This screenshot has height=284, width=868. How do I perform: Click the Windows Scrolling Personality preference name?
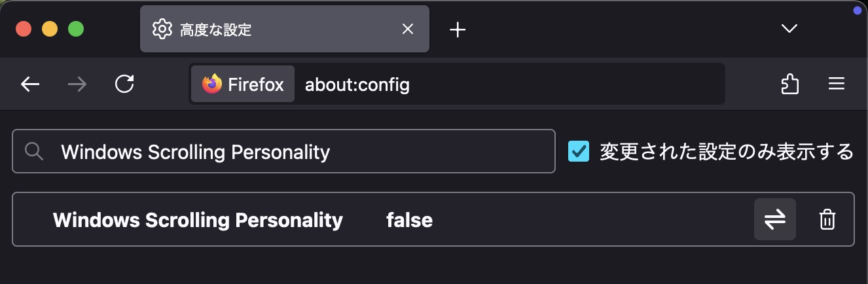(x=198, y=221)
